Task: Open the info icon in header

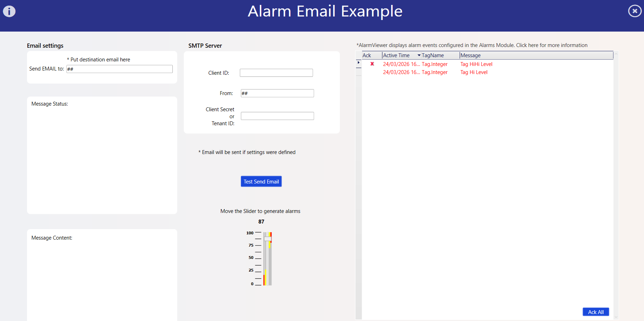Action: pyautogui.click(x=9, y=11)
